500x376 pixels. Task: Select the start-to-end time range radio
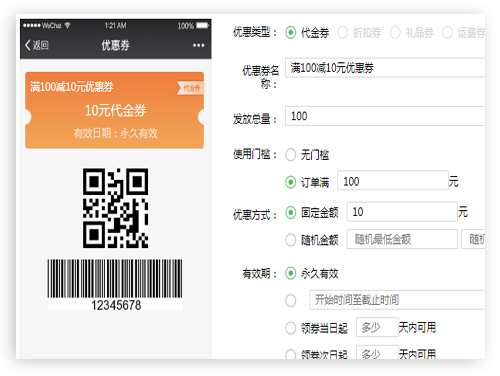click(x=291, y=300)
